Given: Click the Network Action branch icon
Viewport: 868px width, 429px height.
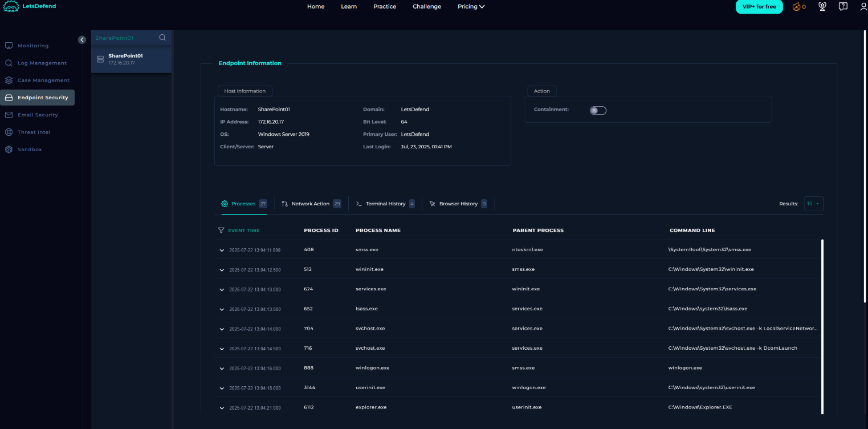Looking at the screenshot, I should [x=284, y=204].
